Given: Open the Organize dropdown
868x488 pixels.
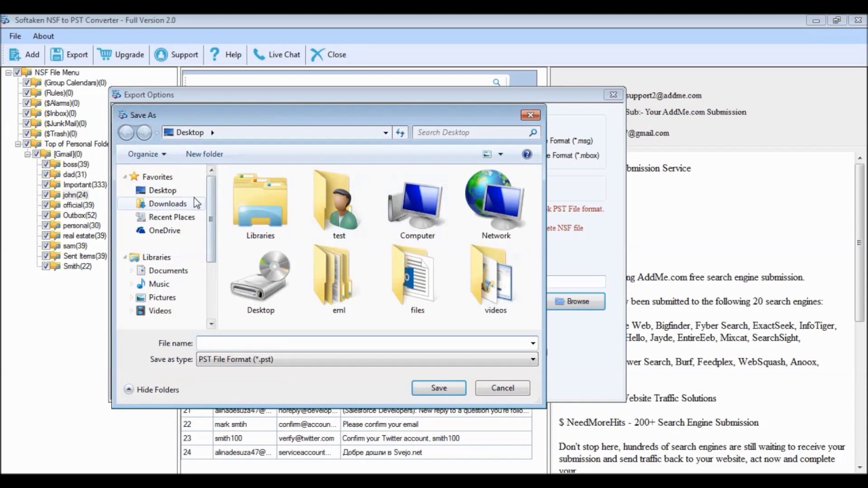Looking at the screenshot, I should tap(146, 154).
